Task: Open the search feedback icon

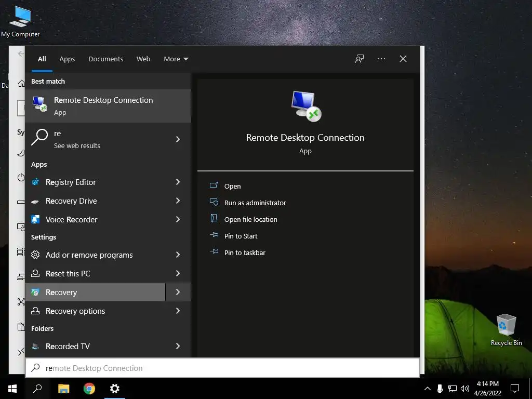Action: tap(360, 59)
